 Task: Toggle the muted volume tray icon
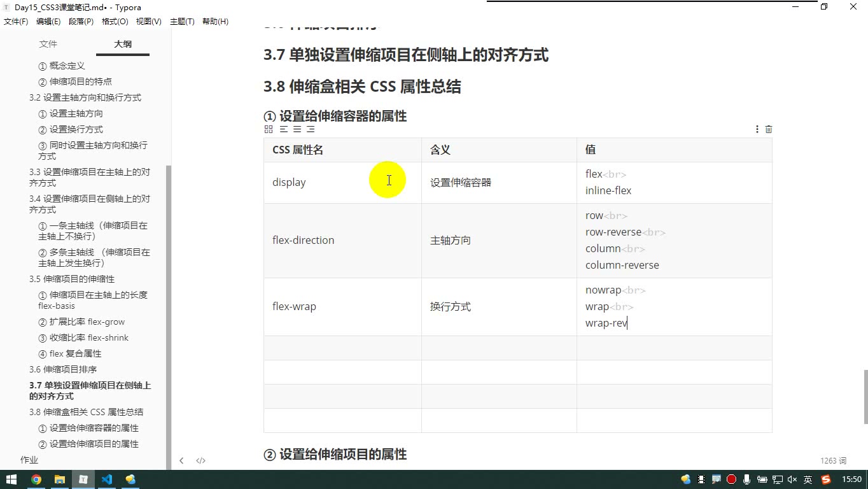pyautogui.click(x=793, y=479)
